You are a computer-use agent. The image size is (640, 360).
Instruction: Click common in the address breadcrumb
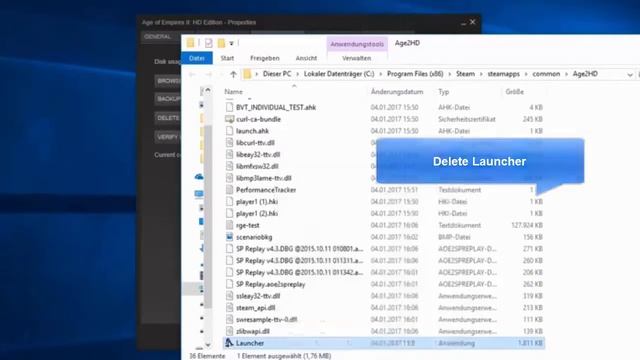click(x=546, y=74)
